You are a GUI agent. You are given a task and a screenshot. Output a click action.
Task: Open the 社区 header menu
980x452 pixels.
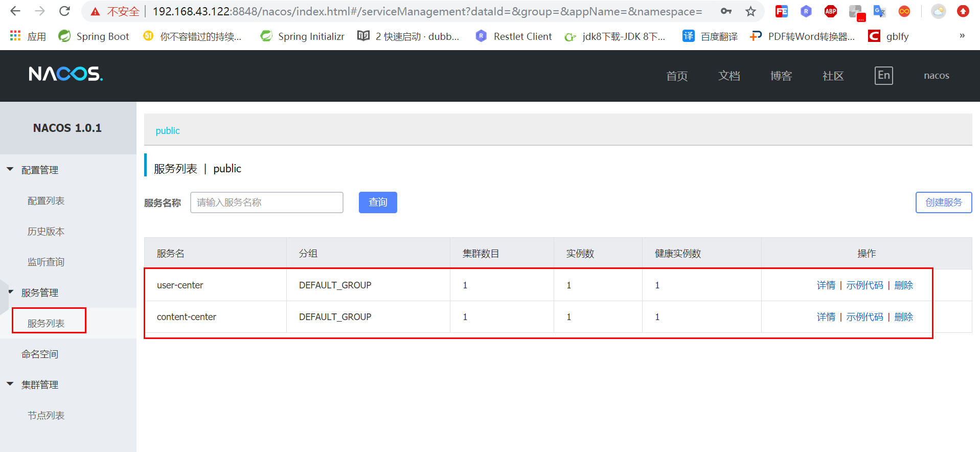click(x=833, y=76)
